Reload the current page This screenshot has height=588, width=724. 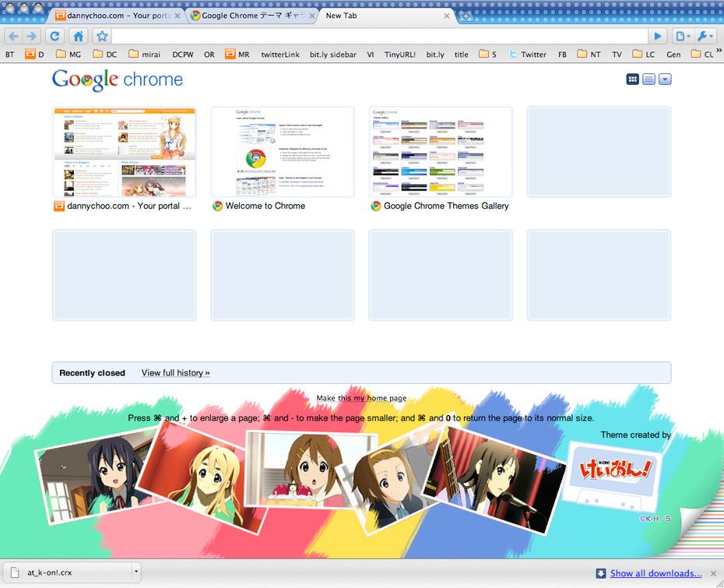pyautogui.click(x=54, y=36)
